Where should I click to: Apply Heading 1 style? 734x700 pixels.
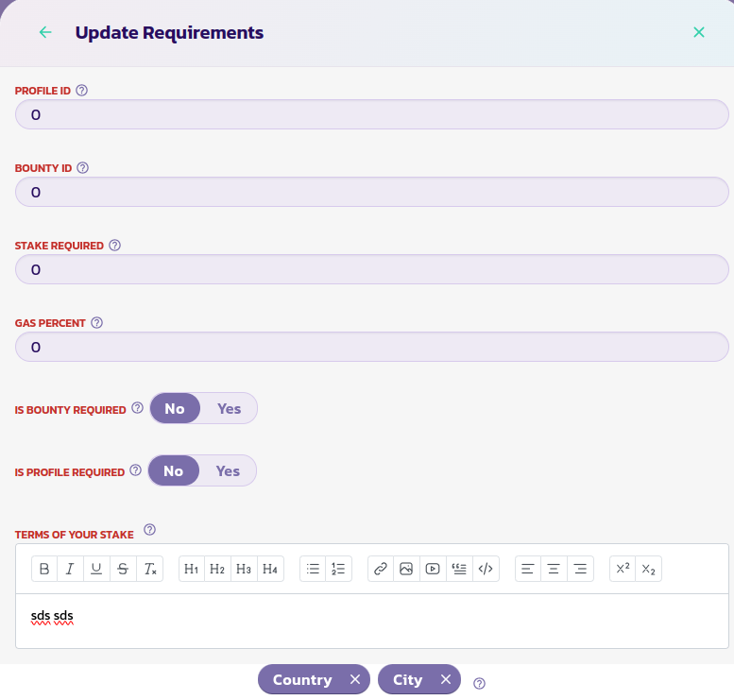tap(192, 569)
